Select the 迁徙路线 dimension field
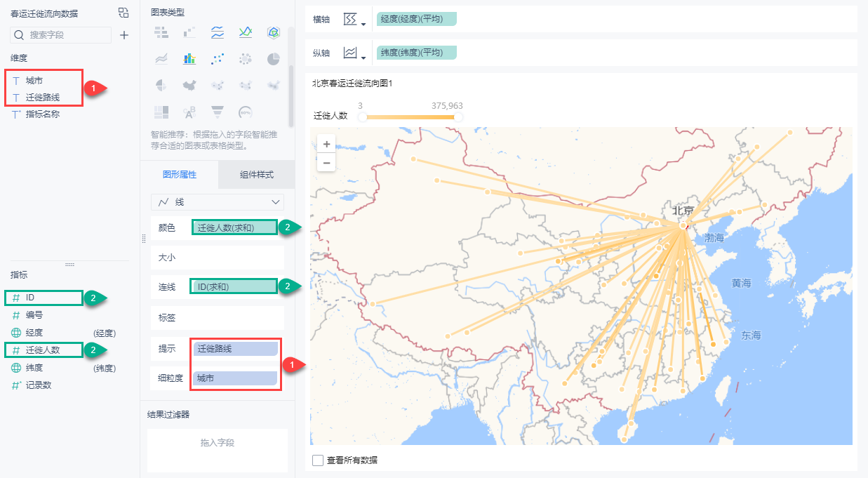Screen dimensions: 868x478 (43, 98)
